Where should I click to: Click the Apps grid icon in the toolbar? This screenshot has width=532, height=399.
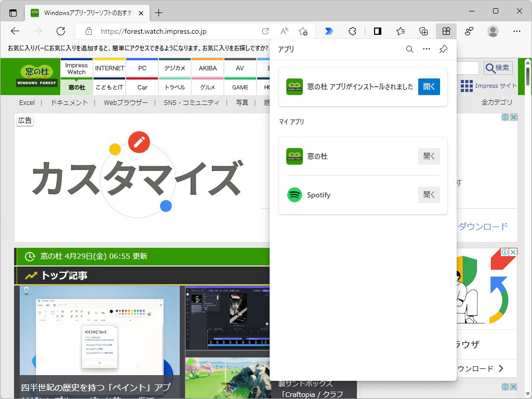tap(446, 31)
